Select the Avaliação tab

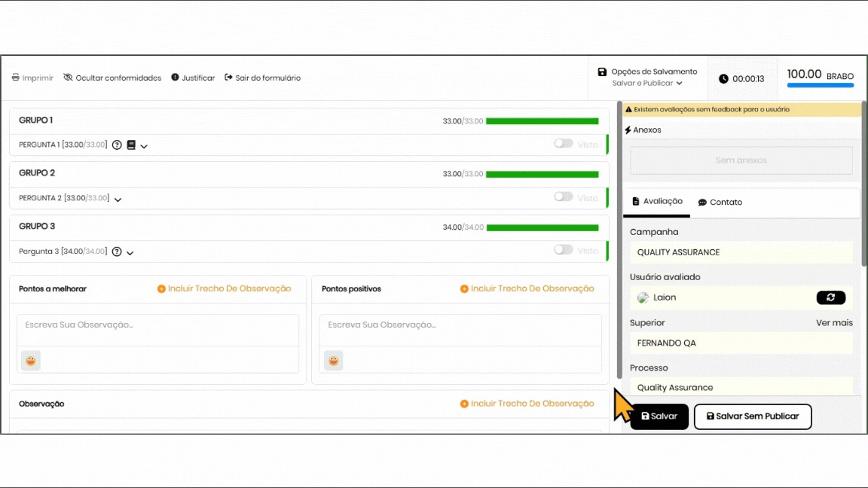click(x=657, y=202)
